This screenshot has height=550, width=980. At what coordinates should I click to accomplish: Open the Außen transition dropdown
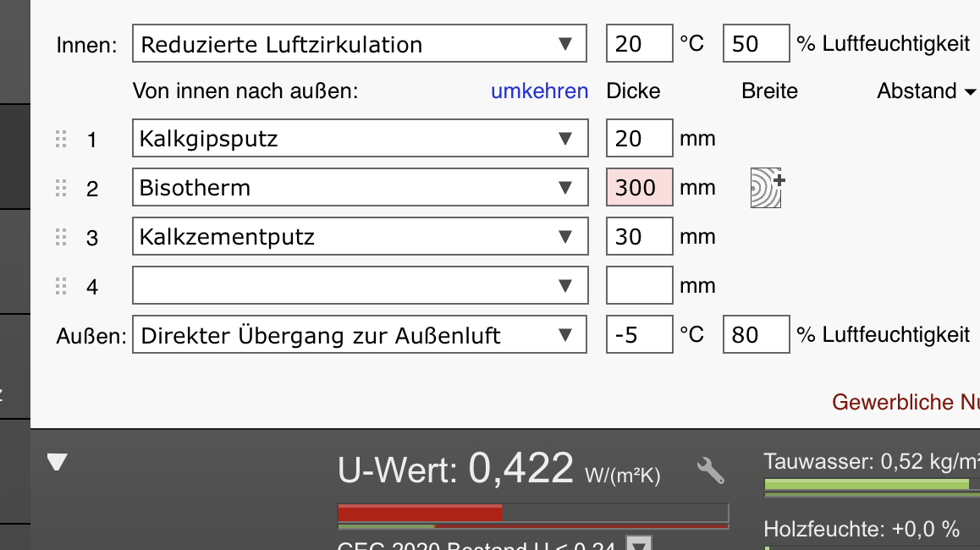click(x=360, y=336)
